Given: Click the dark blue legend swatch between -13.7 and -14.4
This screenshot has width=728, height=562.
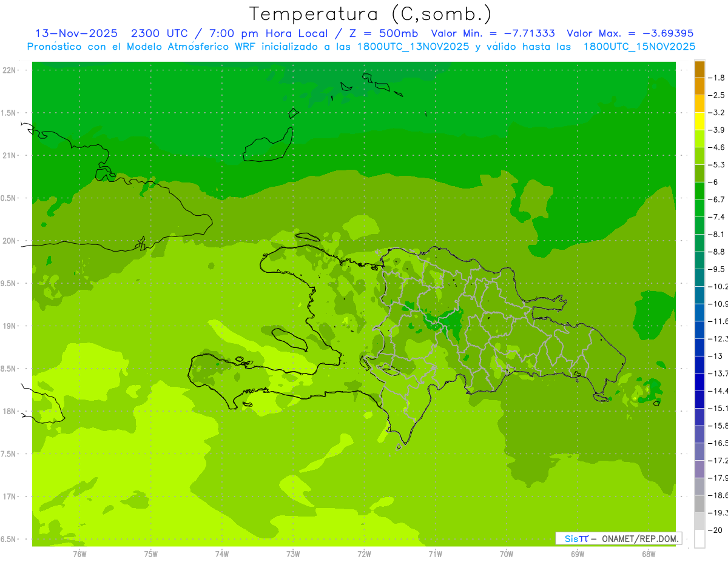Looking at the screenshot, I should [699, 382].
